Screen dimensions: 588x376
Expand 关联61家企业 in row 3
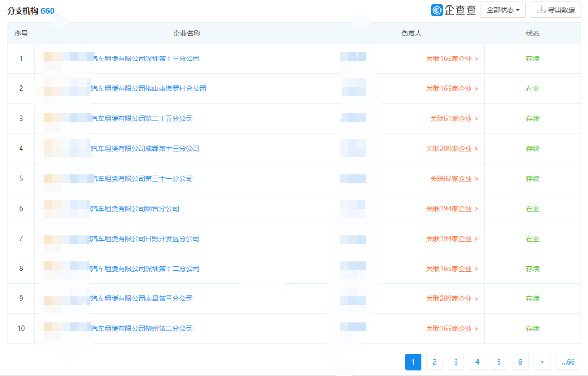454,119
